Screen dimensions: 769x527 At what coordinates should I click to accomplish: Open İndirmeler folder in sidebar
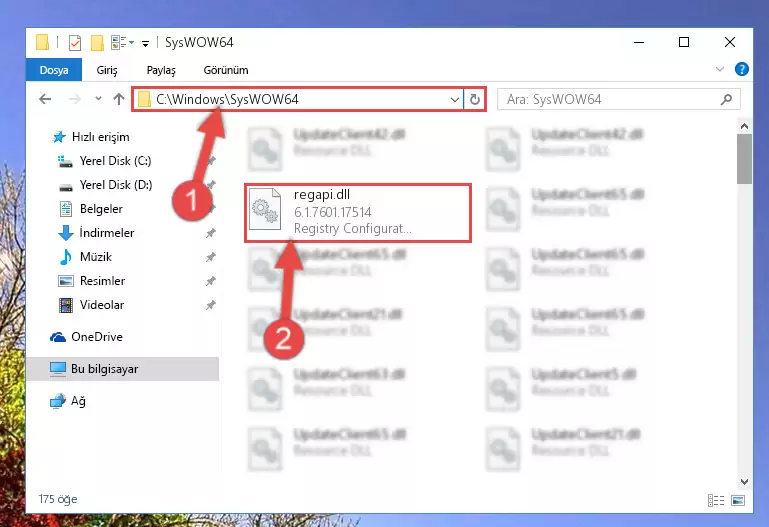107,233
